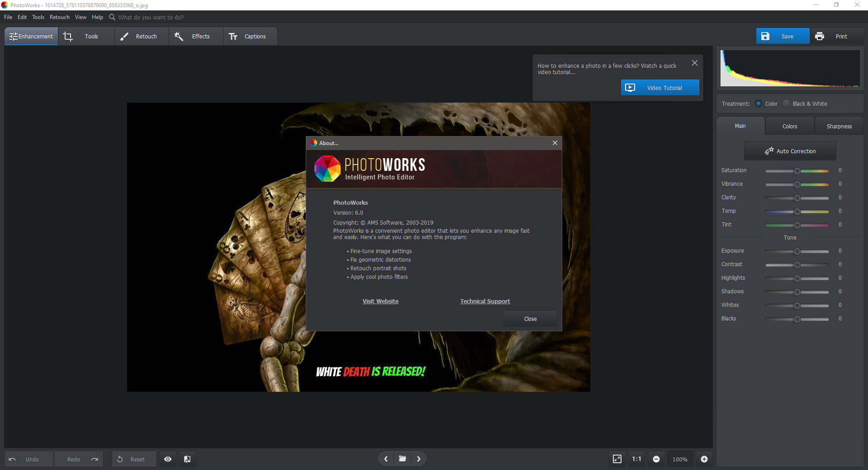Image resolution: width=868 pixels, height=470 pixels.
Task: Dismiss the video tutorial tip
Action: click(x=695, y=63)
